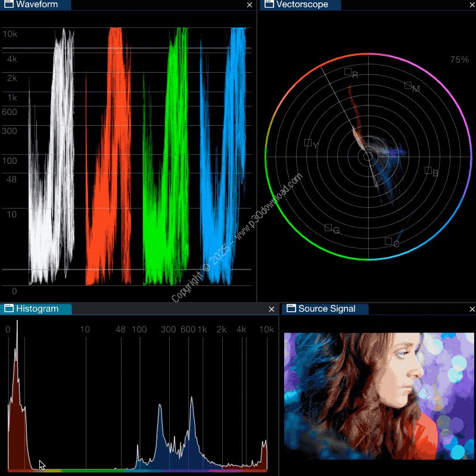Click the blue (B) target box in vectorscope
This screenshot has width=476, height=476.
(428, 170)
